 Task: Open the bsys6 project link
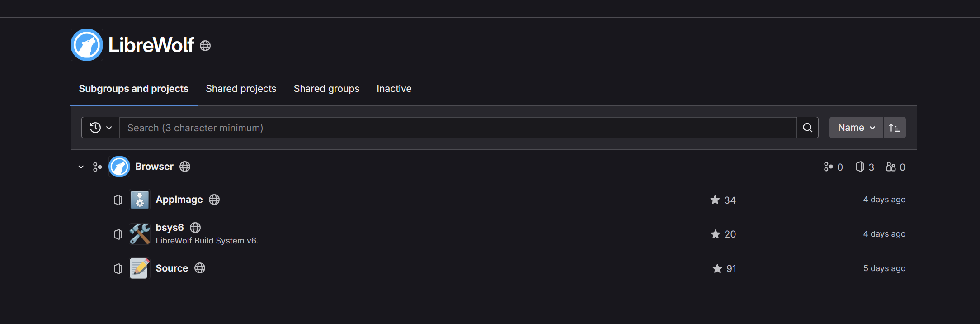tap(170, 227)
